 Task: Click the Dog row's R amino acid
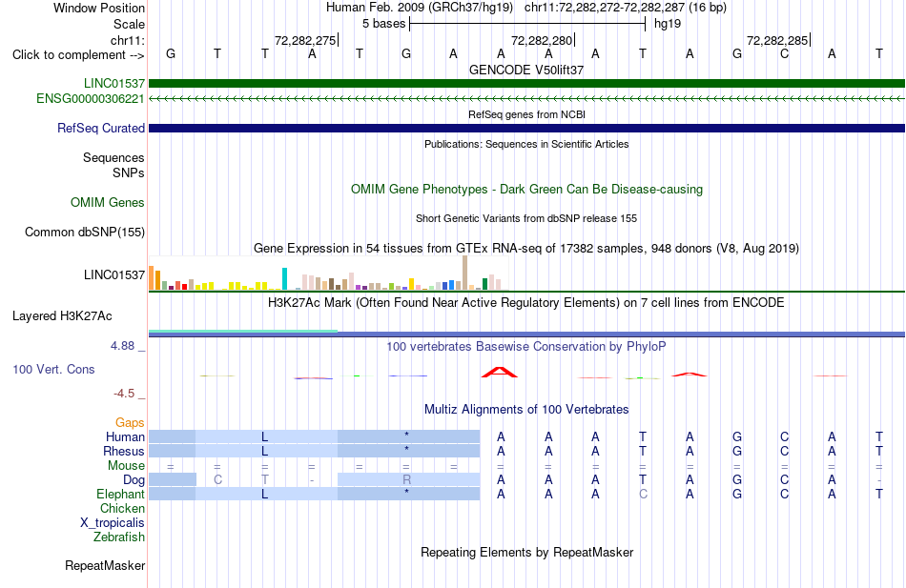[x=407, y=479]
